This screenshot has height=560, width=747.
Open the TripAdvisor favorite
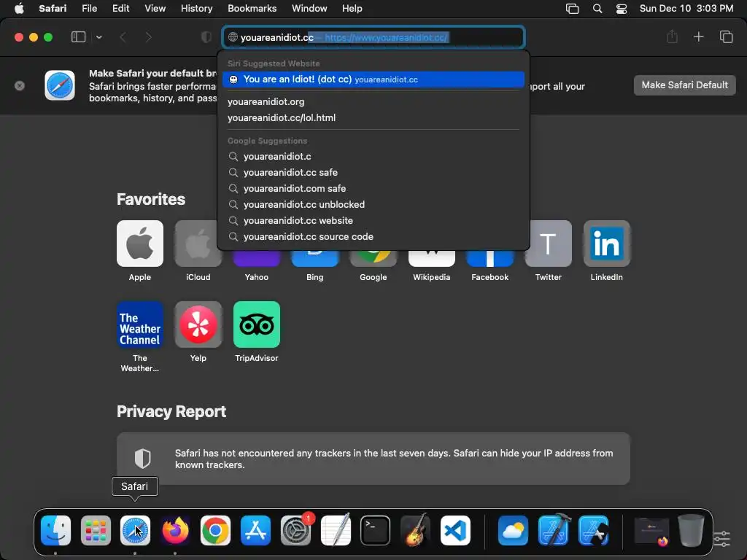click(x=257, y=324)
